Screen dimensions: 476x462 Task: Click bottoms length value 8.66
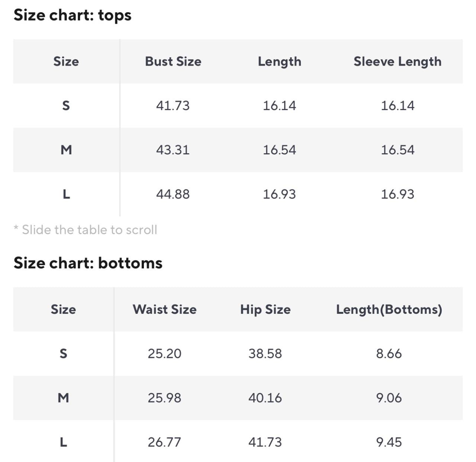click(389, 353)
